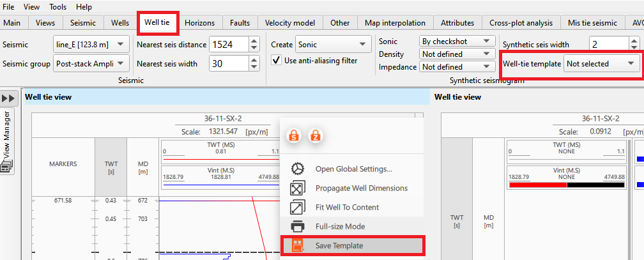Click the orange Z lock icon
644x260 pixels.
[x=315, y=135]
